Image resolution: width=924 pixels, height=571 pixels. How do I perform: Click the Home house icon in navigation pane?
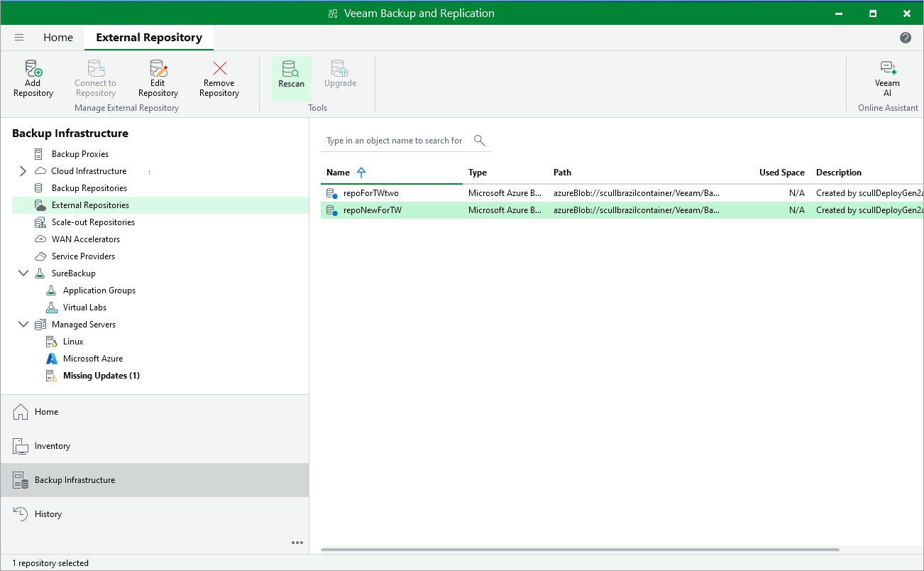pos(21,412)
